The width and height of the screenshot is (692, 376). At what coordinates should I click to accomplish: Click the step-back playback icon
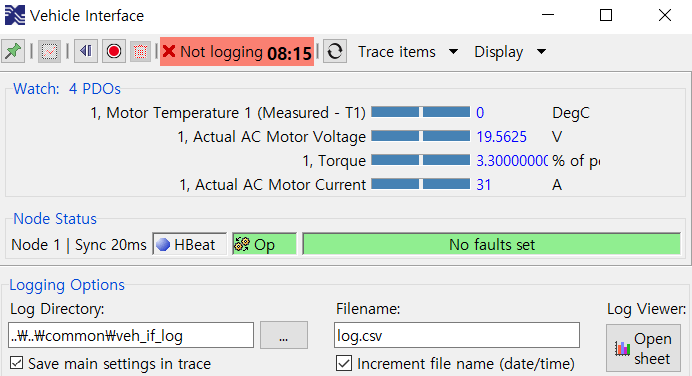click(86, 52)
